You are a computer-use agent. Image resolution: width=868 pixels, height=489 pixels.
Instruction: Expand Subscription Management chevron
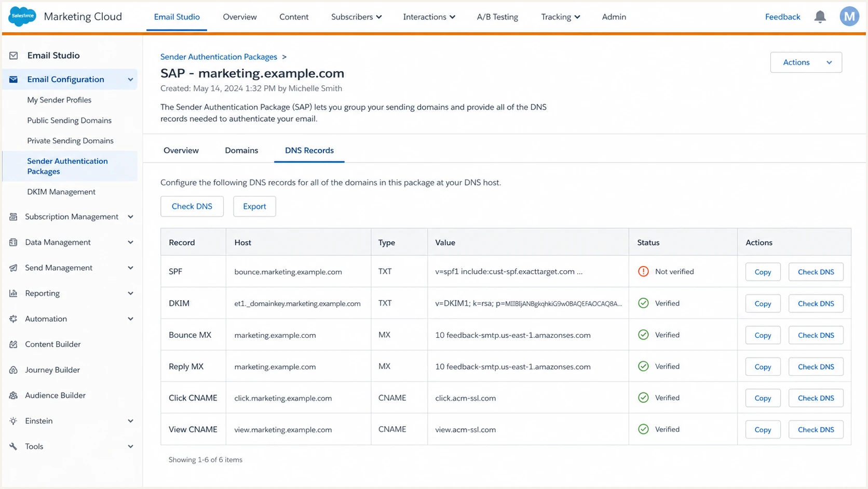point(130,217)
